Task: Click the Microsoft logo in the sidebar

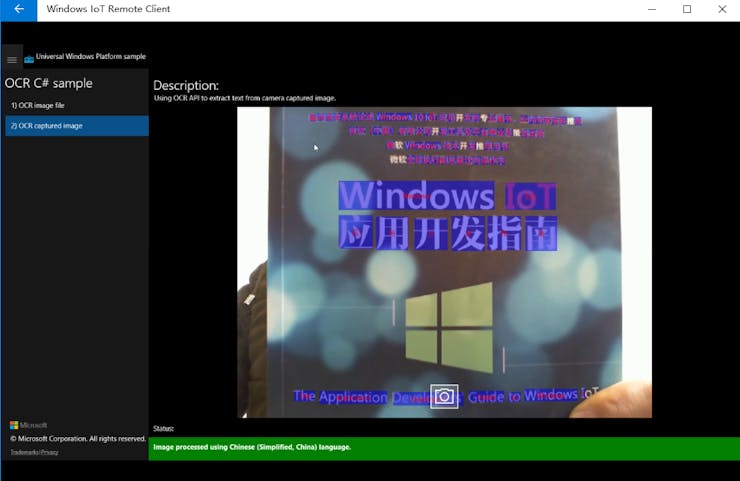Action: tap(28, 425)
